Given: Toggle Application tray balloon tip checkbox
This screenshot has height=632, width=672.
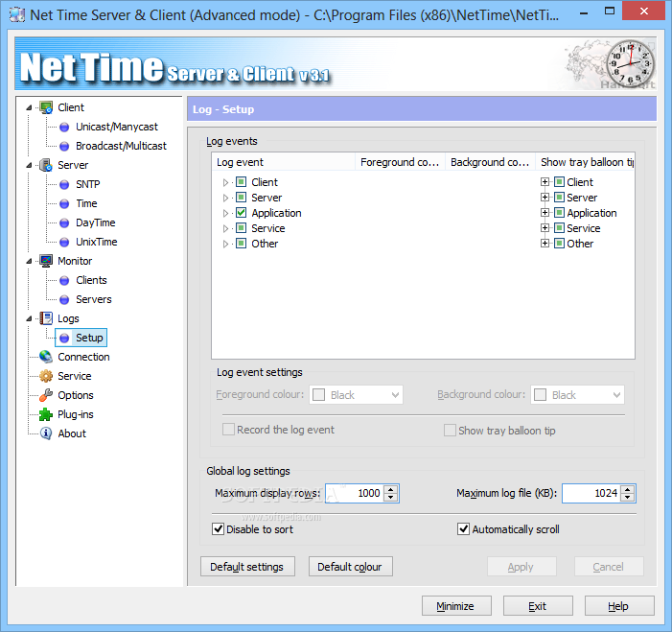Looking at the screenshot, I should pos(559,213).
